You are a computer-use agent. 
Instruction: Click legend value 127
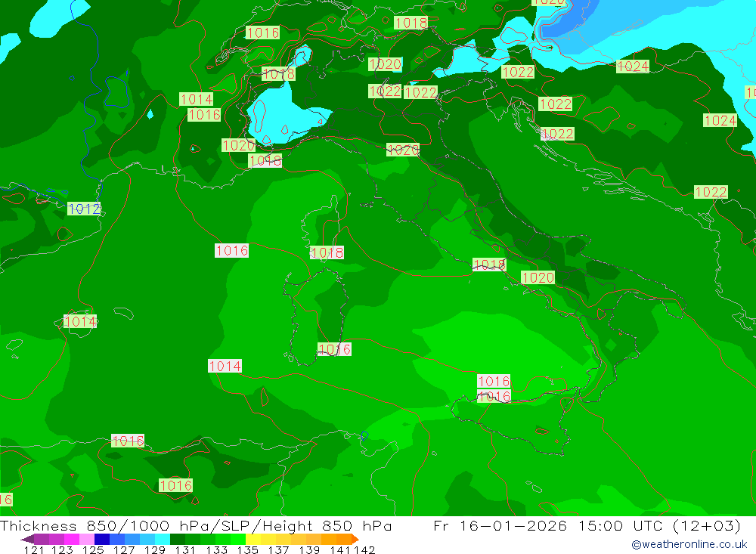(124, 550)
